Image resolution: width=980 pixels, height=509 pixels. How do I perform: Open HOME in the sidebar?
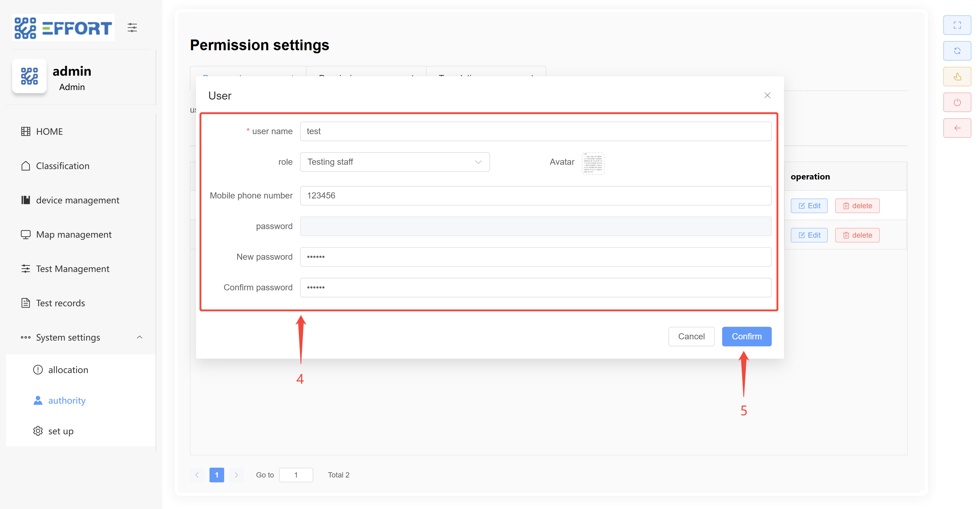coord(49,132)
